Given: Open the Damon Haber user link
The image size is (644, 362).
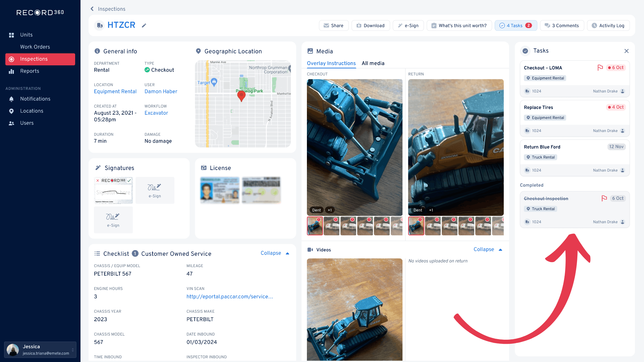Looking at the screenshot, I should pos(161,91).
